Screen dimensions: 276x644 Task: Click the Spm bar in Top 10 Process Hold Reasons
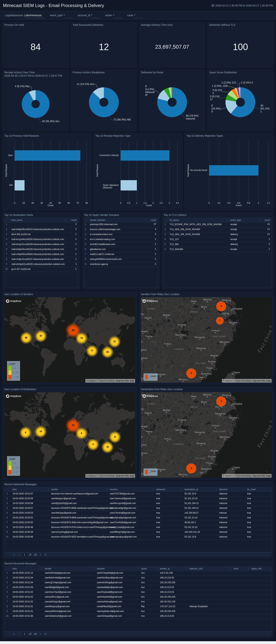point(47,155)
